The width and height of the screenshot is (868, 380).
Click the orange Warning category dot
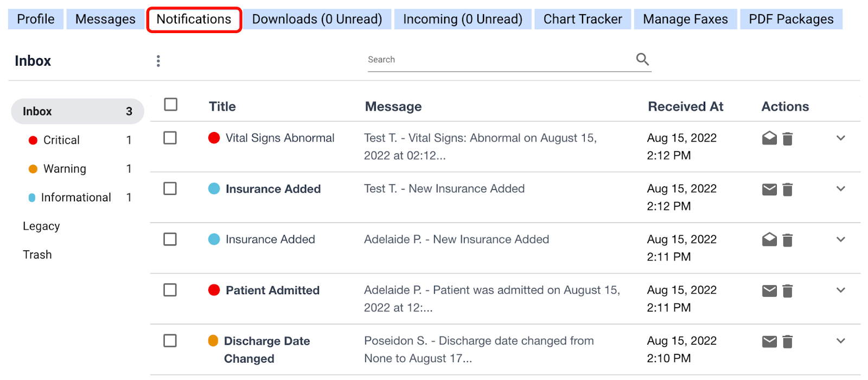[x=33, y=169]
